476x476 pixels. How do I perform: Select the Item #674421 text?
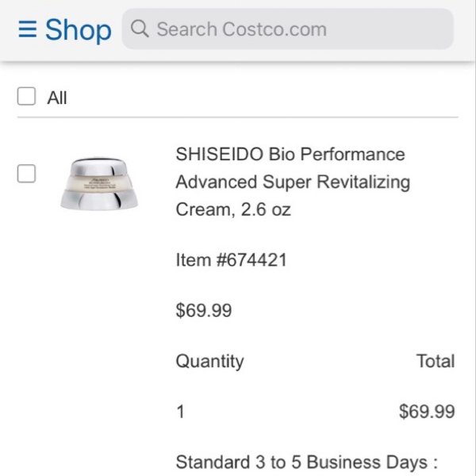click(232, 260)
